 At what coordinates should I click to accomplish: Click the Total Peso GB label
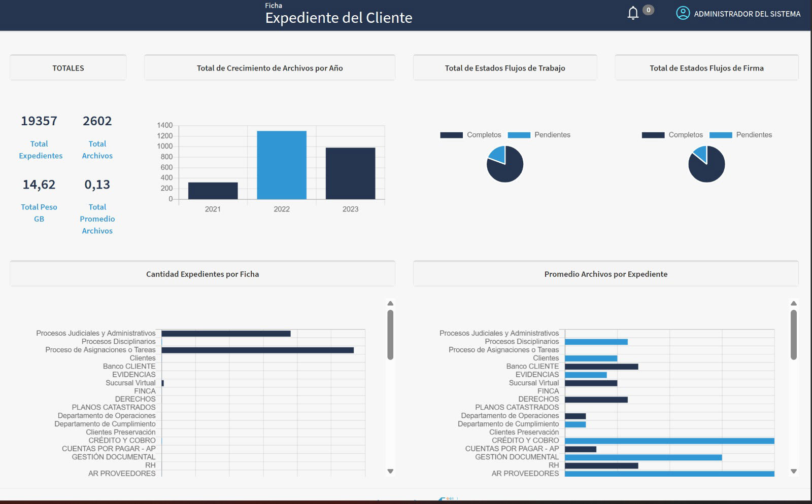[39, 213]
